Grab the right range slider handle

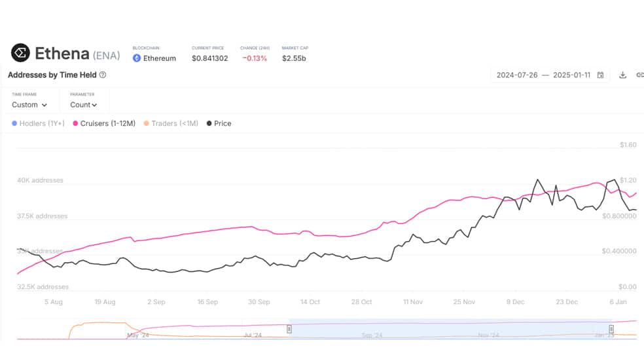tap(611, 329)
